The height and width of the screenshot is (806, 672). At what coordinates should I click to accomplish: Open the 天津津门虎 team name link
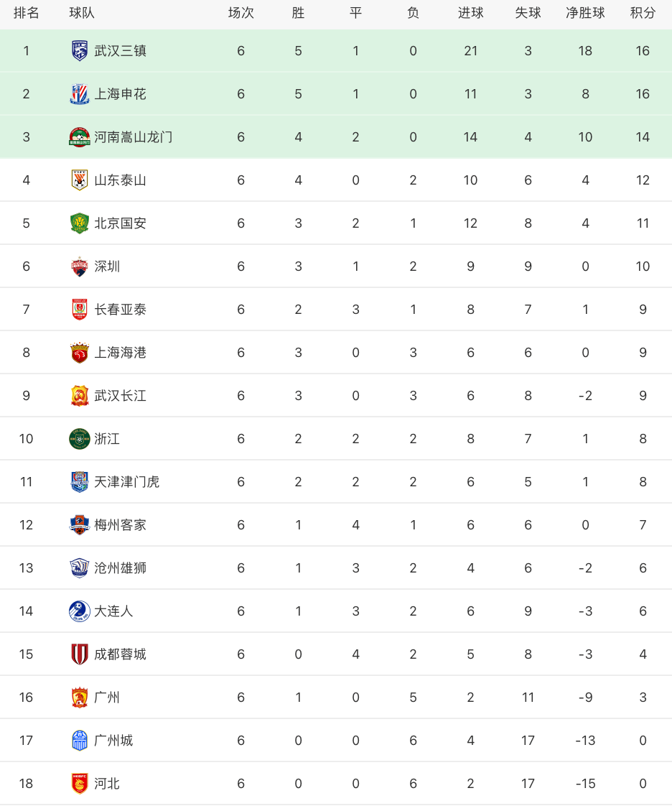coord(127,481)
